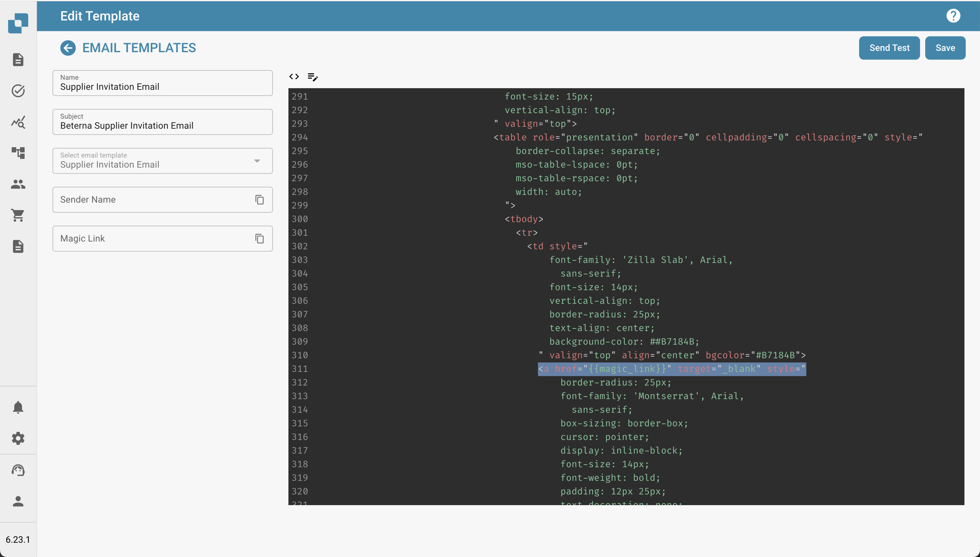This screenshot has height=557, width=980.
Task: Open the settings gear
Action: point(18,438)
